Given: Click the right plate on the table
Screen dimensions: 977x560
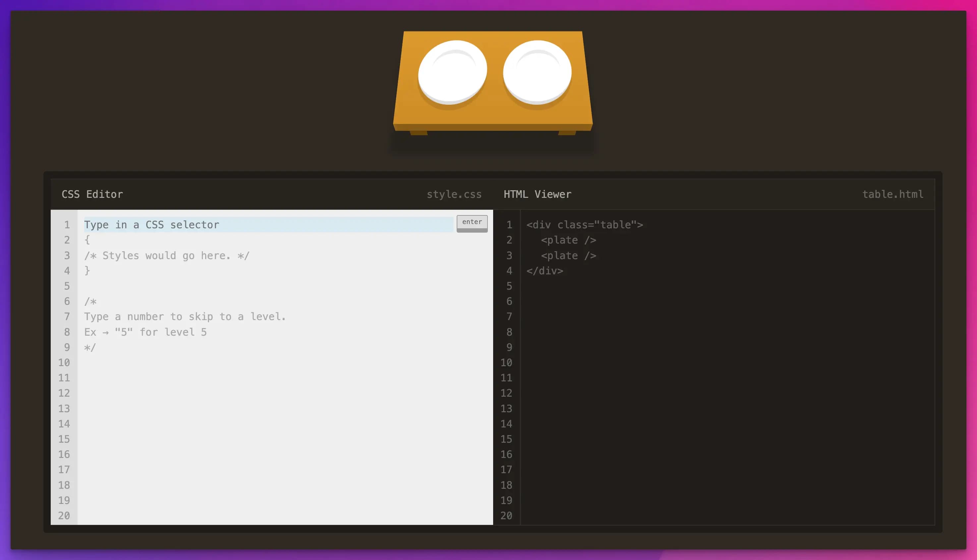Looking at the screenshot, I should pyautogui.click(x=537, y=72).
